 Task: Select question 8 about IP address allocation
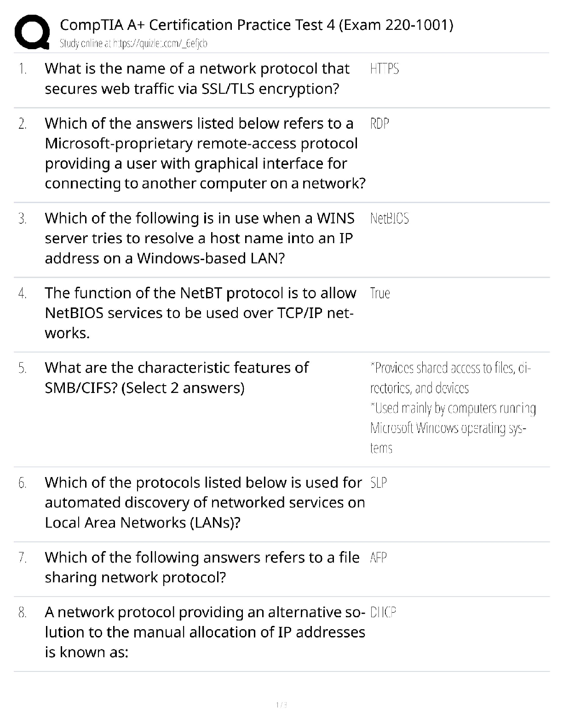click(x=205, y=632)
